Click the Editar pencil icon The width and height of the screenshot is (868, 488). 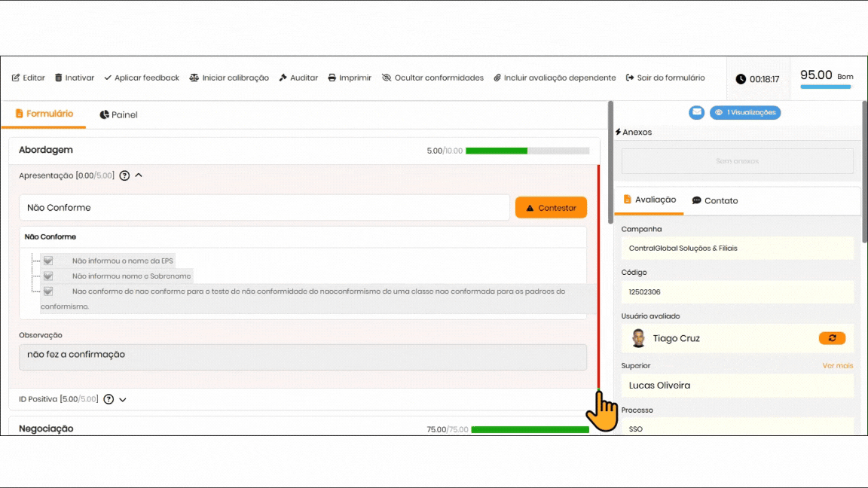16,78
